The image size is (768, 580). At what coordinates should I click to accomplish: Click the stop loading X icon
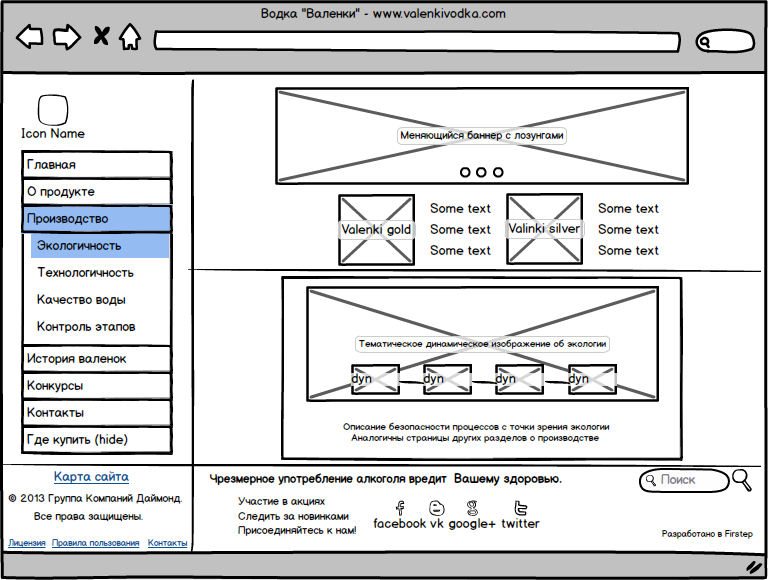101,36
